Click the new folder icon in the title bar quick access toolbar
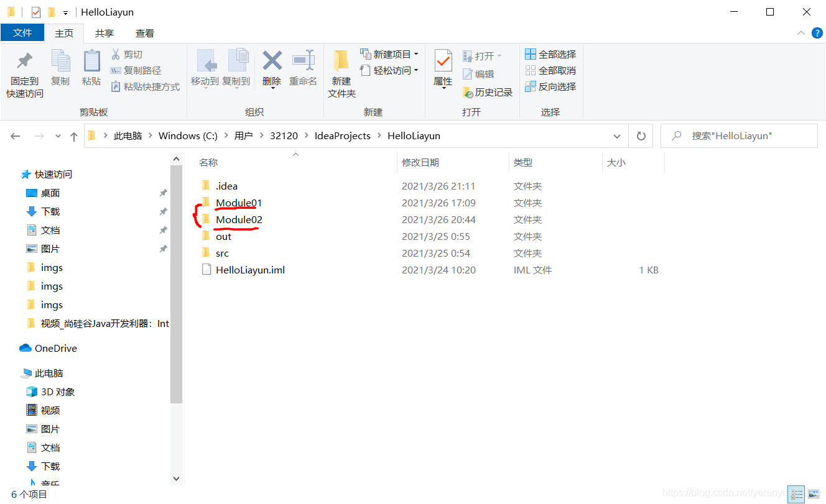The width and height of the screenshot is (826, 504). tap(52, 12)
